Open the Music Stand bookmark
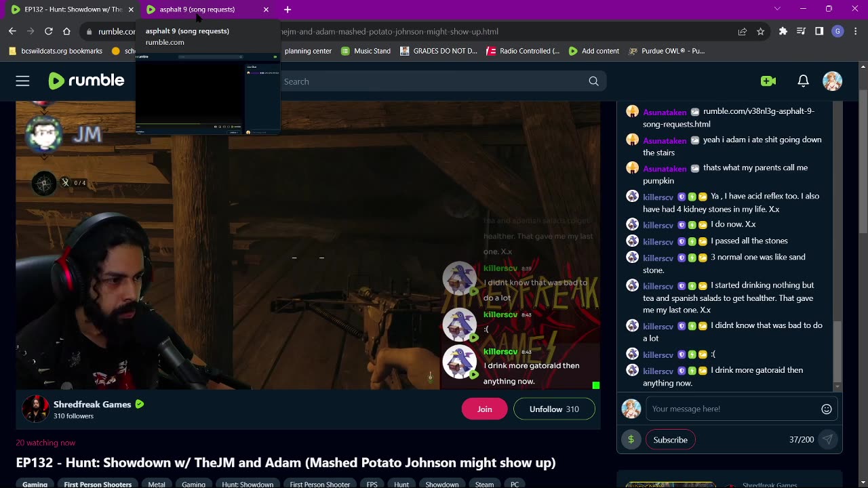Image resolution: width=868 pixels, height=488 pixels. (x=366, y=51)
